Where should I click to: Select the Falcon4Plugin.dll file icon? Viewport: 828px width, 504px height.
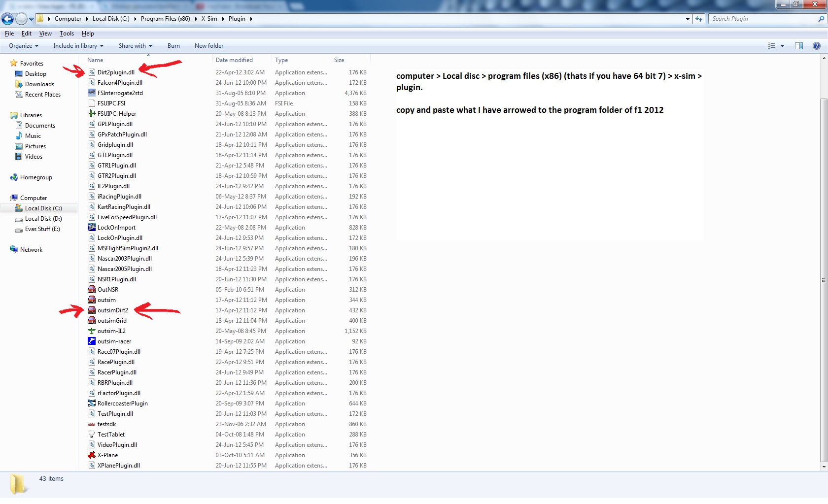click(92, 83)
